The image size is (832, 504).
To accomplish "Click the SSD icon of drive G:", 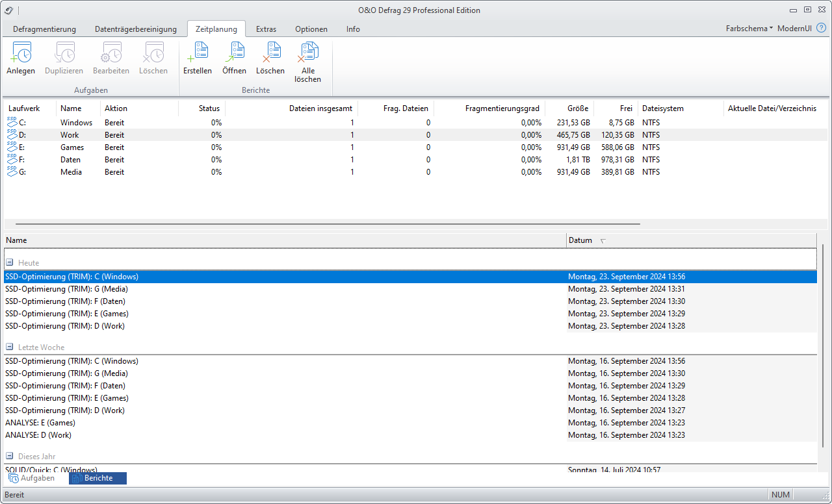I will 12,171.
